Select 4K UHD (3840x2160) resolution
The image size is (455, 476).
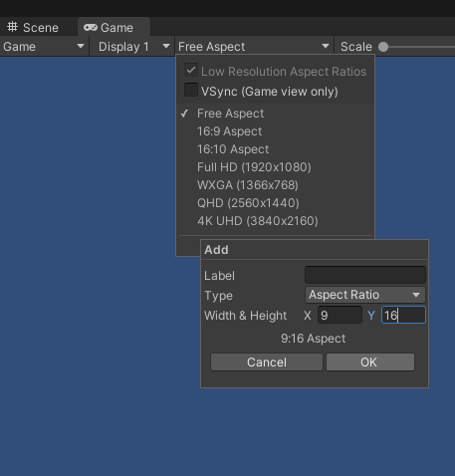(276, 221)
